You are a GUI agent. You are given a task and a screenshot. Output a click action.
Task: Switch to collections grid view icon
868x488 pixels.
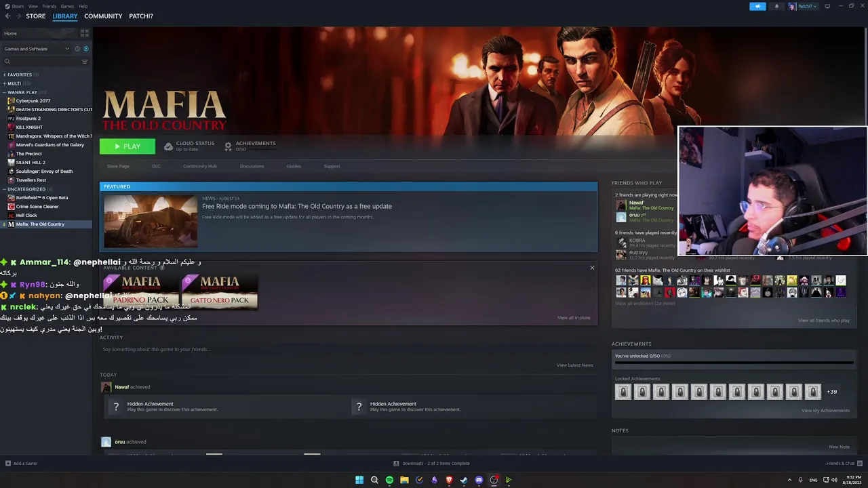point(85,33)
